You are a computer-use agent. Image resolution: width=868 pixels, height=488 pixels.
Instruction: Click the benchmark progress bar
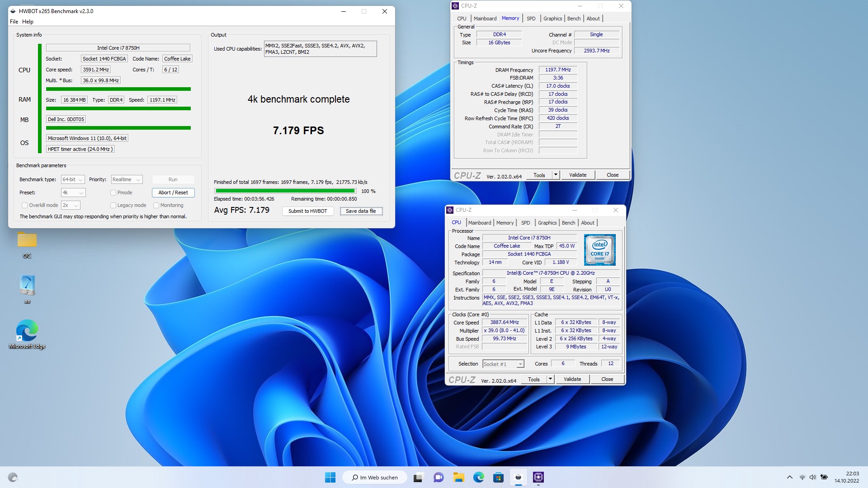285,191
